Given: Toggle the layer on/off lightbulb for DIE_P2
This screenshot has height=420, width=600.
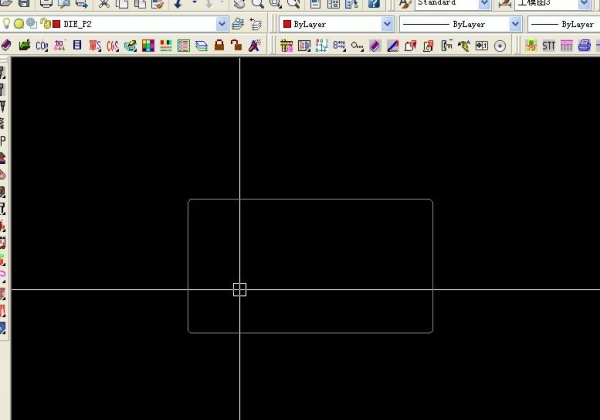Looking at the screenshot, I should click(6, 24).
